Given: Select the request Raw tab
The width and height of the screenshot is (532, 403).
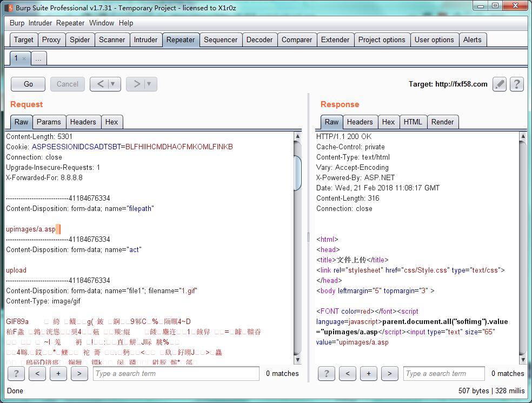Looking at the screenshot, I should pos(22,122).
